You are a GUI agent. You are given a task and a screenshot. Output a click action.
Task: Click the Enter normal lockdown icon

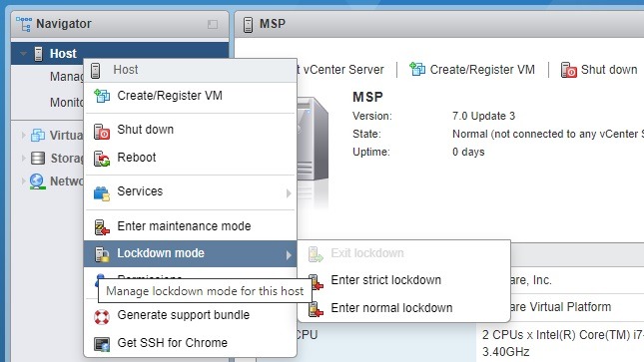click(x=316, y=309)
